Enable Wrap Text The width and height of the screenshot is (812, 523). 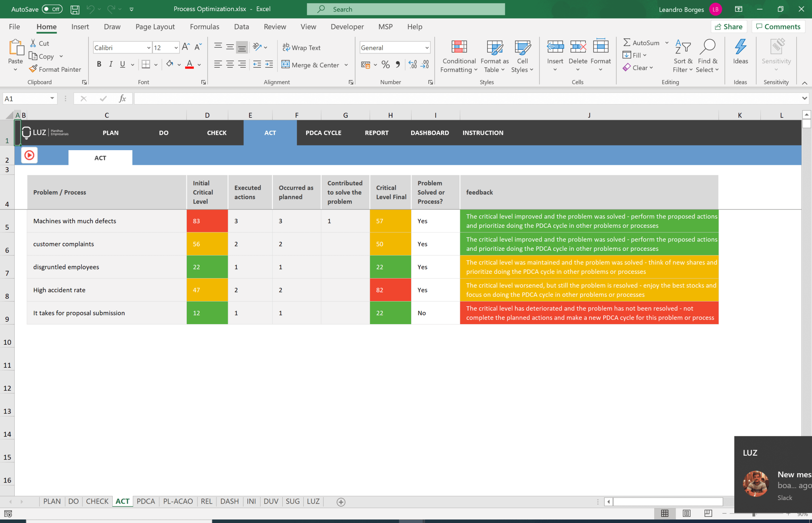coord(301,47)
